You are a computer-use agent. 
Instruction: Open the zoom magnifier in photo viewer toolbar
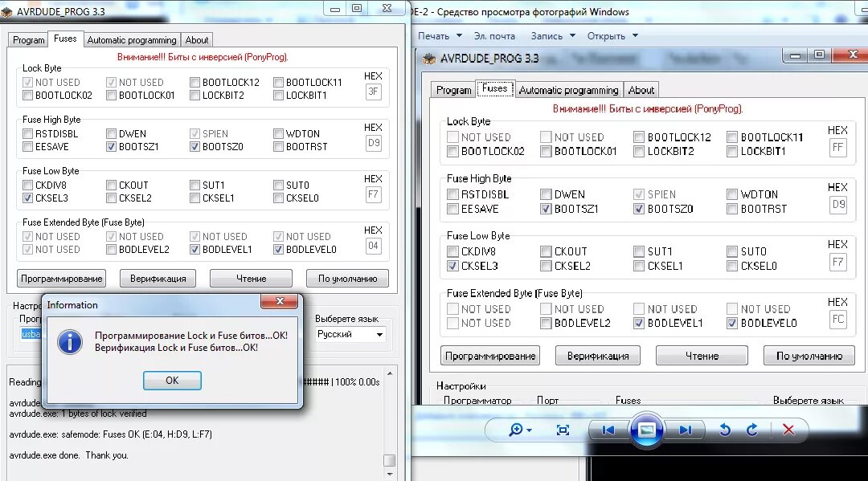519,430
